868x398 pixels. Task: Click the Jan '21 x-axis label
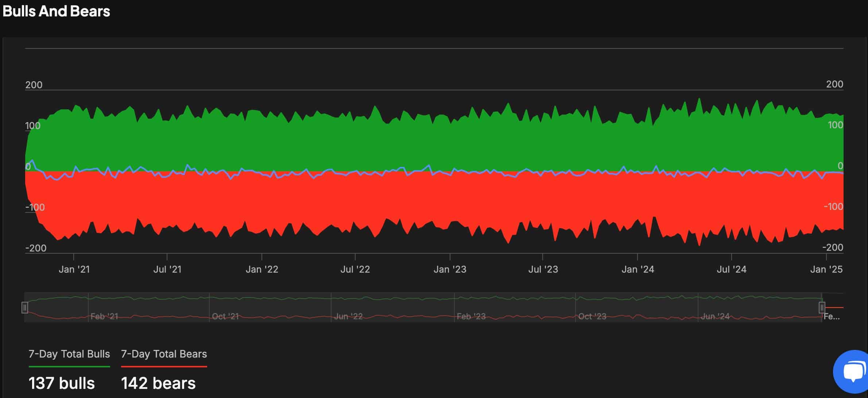pyautogui.click(x=74, y=269)
